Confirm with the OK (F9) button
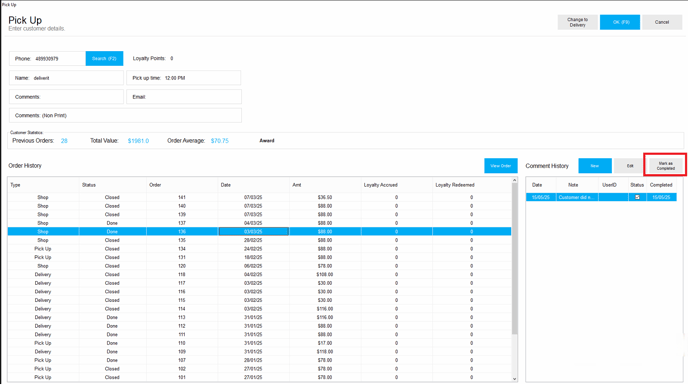688x387 pixels. [x=620, y=22]
